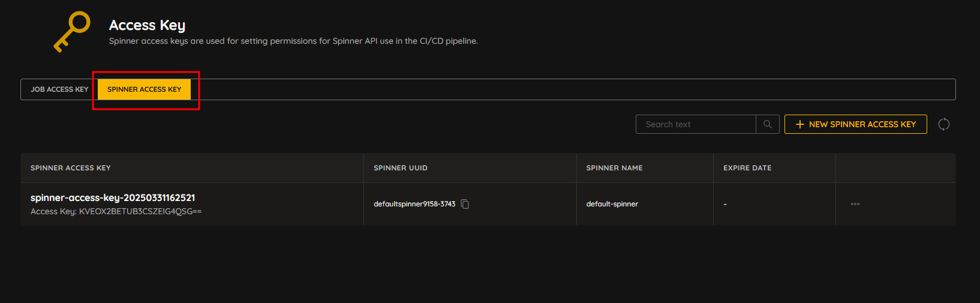Click the golden key icon
Image resolution: width=980 pixels, height=303 pixels.
click(x=72, y=32)
